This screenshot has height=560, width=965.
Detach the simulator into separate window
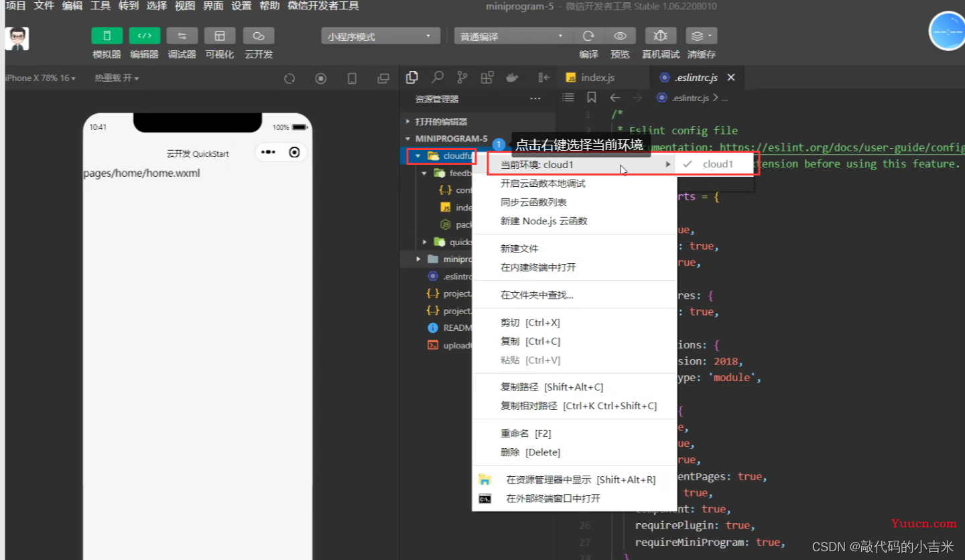pos(383,78)
